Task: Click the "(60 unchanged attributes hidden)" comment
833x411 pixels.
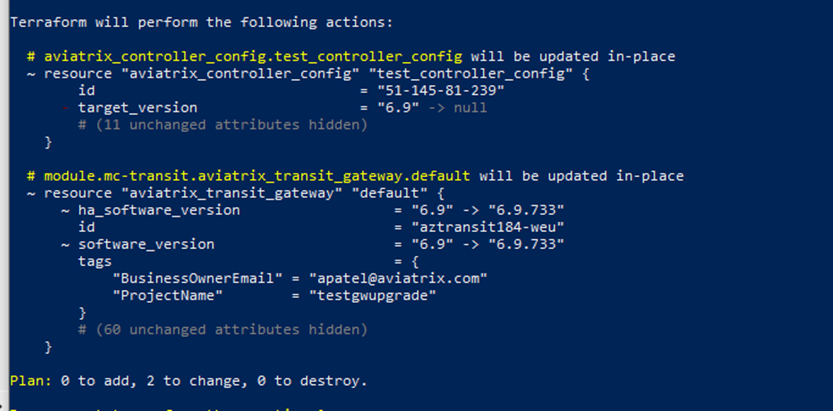Action: [x=223, y=330]
